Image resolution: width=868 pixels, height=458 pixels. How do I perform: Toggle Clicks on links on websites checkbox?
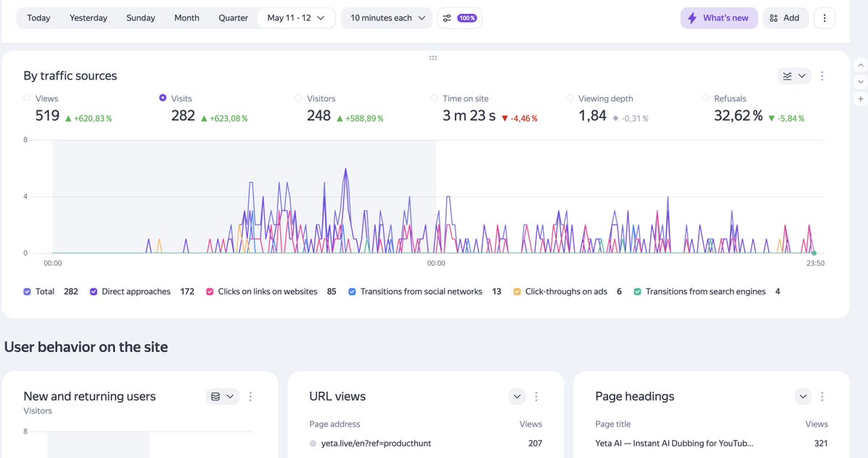tap(210, 292)
